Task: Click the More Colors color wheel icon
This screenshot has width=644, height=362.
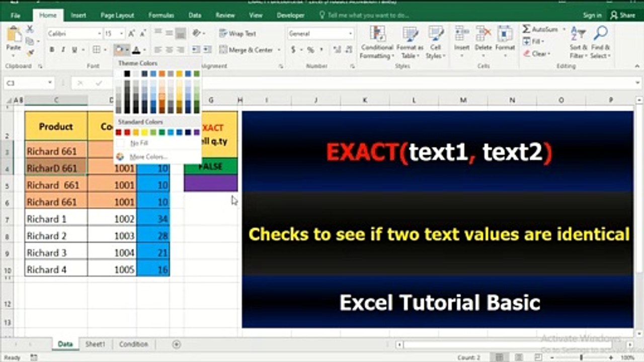Action: coord(120,157)
